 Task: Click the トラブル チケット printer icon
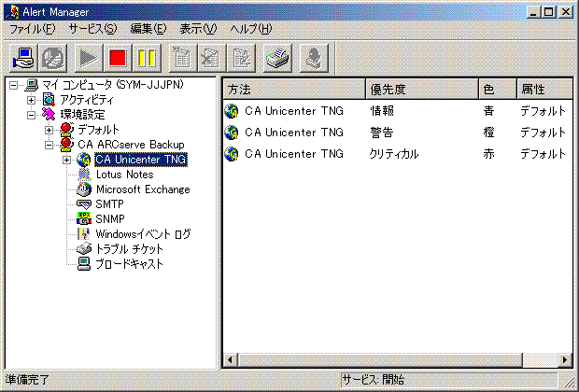[x=84, y=248]
